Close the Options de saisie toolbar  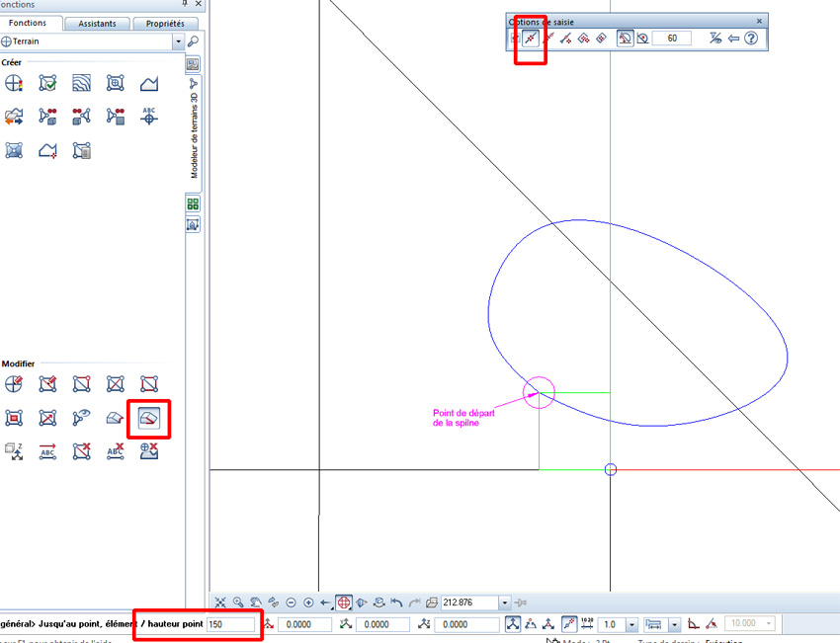tap(759, 21)
